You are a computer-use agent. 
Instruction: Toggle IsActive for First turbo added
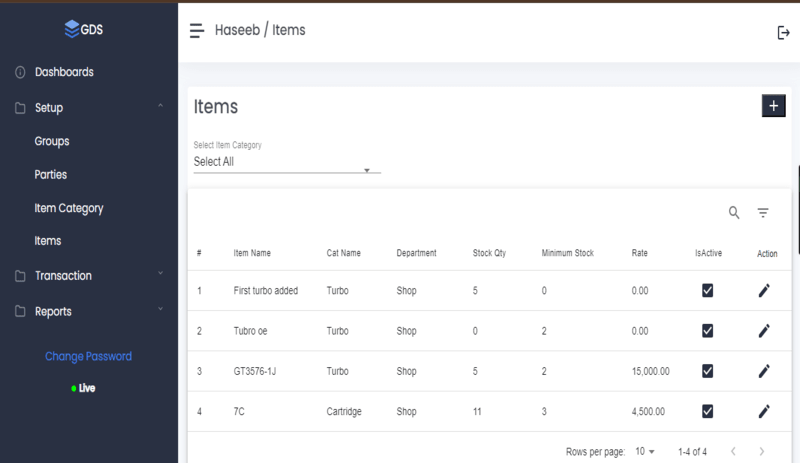[707, 290]
